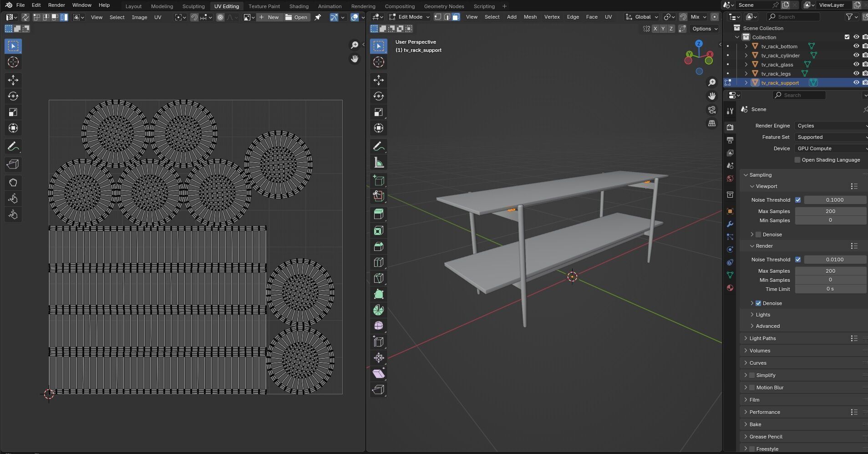The image size is (868, 454).
Task: Expand the tv_rack_bottom outliner item
Action: (x=746, y=46)
